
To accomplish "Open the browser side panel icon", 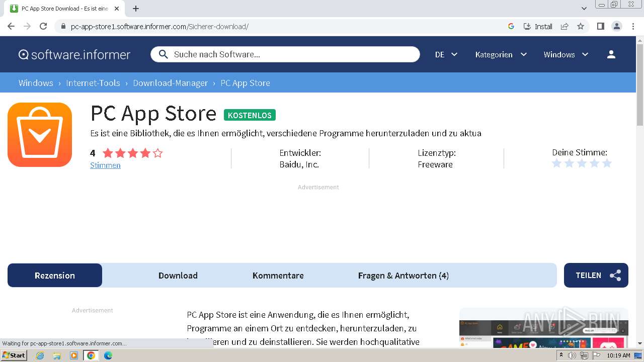I will (600, 27).
